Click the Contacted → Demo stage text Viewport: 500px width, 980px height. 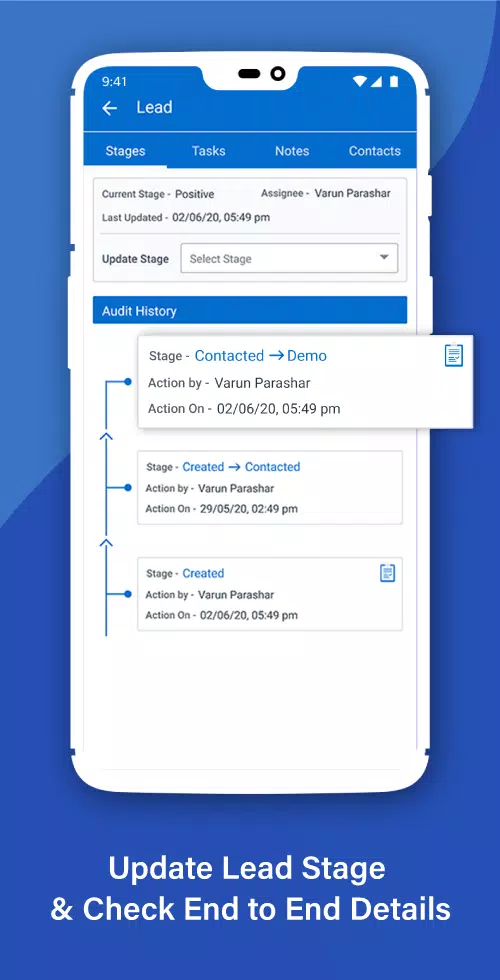tap(261, 356)
